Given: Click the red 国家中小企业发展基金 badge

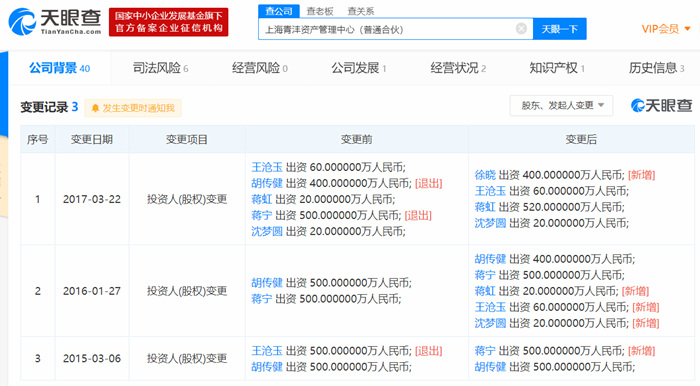Looking at the screenshot, I should [x=169, y=22].
